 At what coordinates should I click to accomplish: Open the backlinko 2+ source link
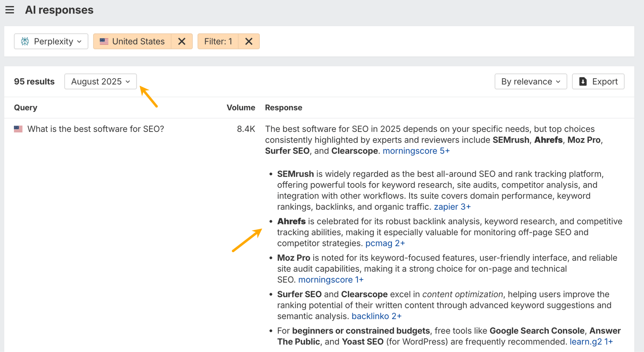tap(376, 316)
